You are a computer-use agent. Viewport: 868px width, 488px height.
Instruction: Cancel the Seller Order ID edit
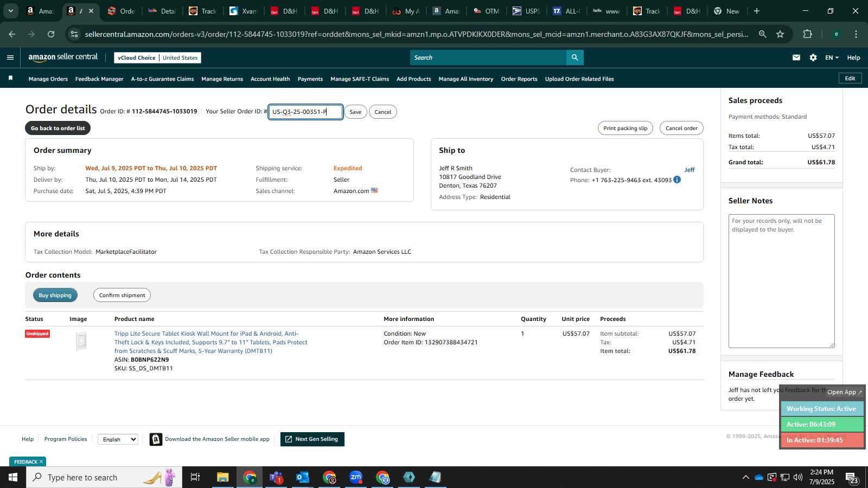coord(382,112)
